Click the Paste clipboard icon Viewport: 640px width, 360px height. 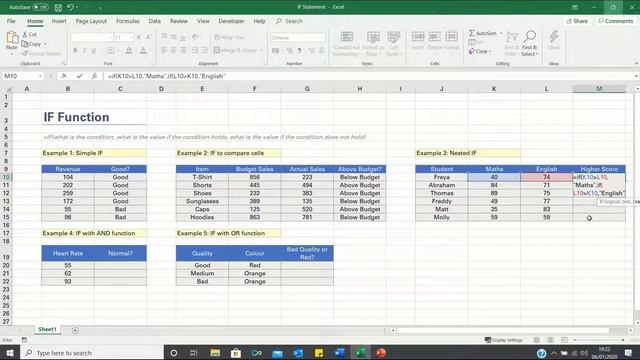click(x=12, y=38)
